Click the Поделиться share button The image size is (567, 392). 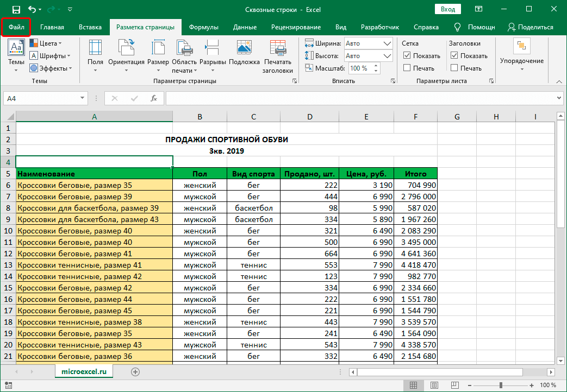(x=530, y=27)
